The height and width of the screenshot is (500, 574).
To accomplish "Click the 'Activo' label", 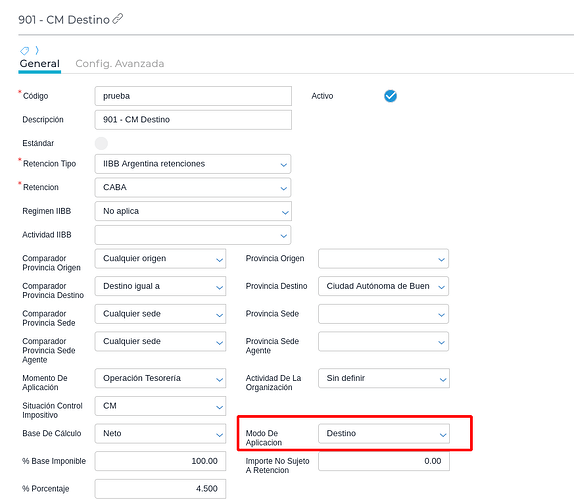I will (x=322, y=96).
